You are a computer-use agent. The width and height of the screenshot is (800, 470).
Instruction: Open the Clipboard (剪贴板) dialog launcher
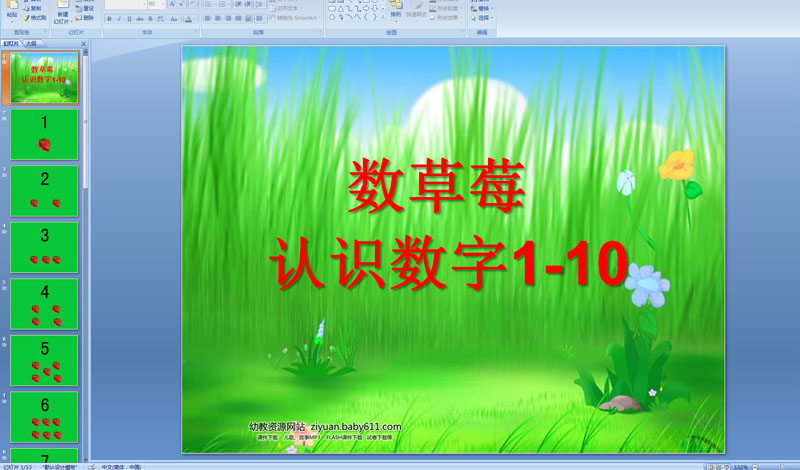(46, 31)
